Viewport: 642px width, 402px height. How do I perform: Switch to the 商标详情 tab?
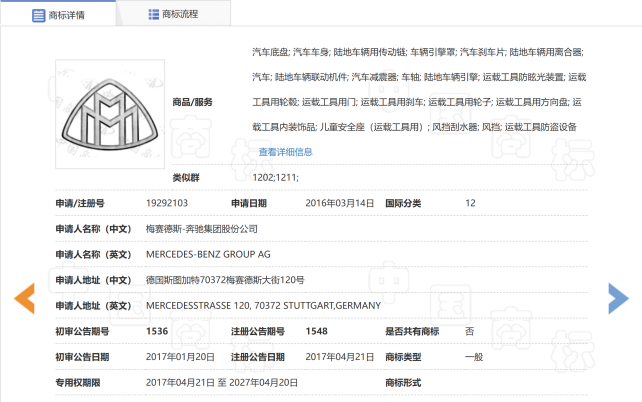58,14
